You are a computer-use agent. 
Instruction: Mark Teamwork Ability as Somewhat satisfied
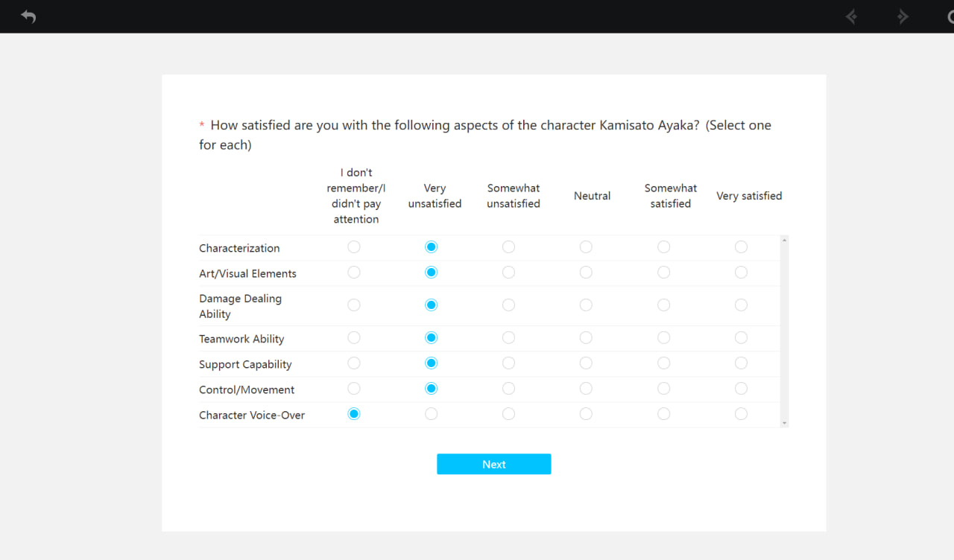pos(663,338)
